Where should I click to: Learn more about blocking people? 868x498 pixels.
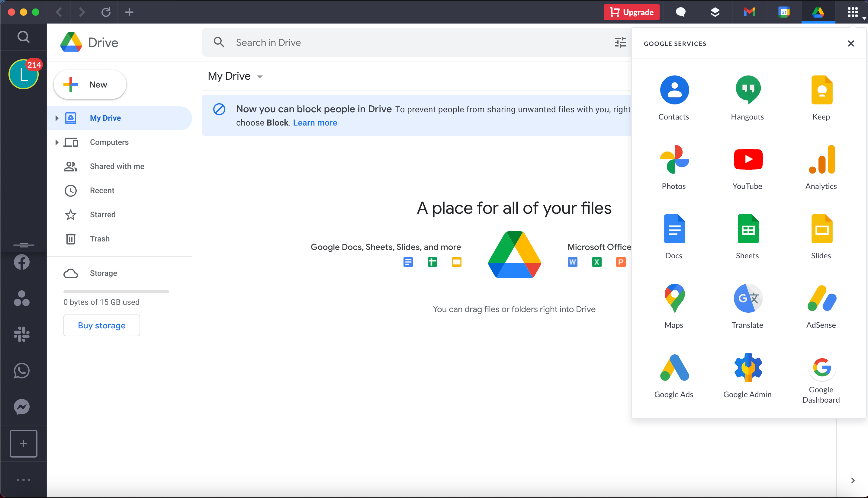[x=315, y=123]
